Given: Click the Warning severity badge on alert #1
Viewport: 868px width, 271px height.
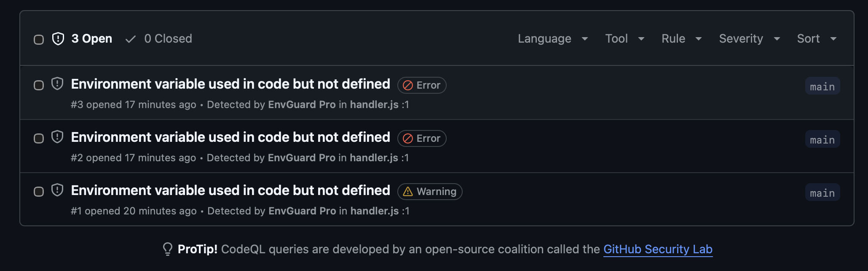Looking at the screenshot, I should click(429, 191).
